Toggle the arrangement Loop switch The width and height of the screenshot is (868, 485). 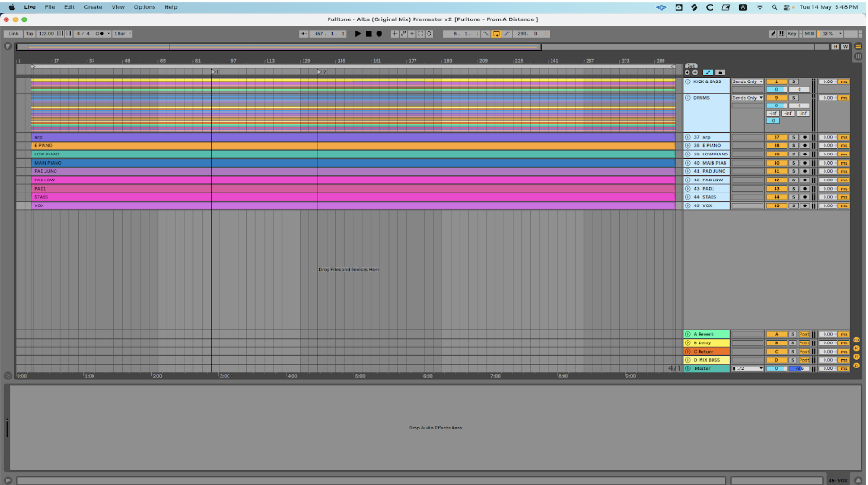496,33
